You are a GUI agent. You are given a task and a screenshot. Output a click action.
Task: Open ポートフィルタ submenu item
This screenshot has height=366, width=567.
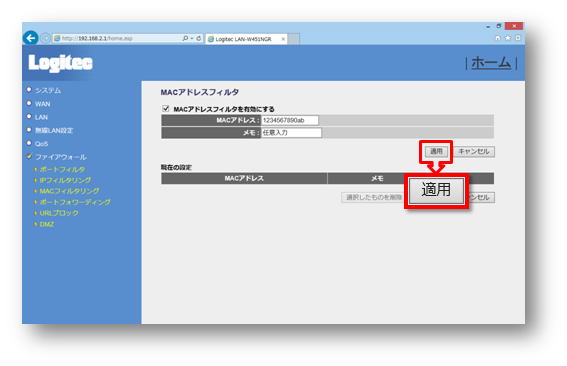pyautogui.click(x=62, y=169)
